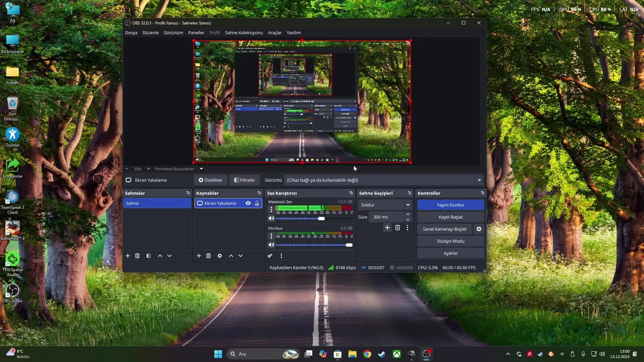Open Steam from taskbar
The height and width of the screenshot is (362, 644).
pyautogui.click(x=382, y=354)
